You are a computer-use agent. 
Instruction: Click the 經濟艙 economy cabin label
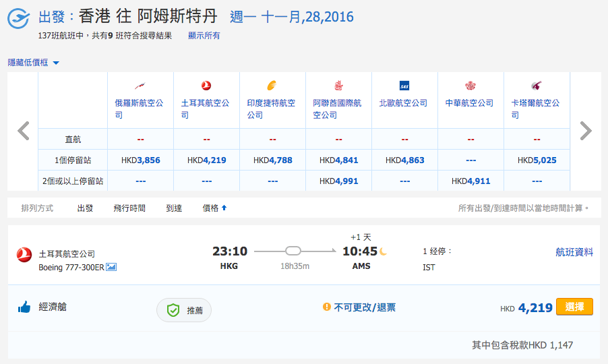click(53, 307)
